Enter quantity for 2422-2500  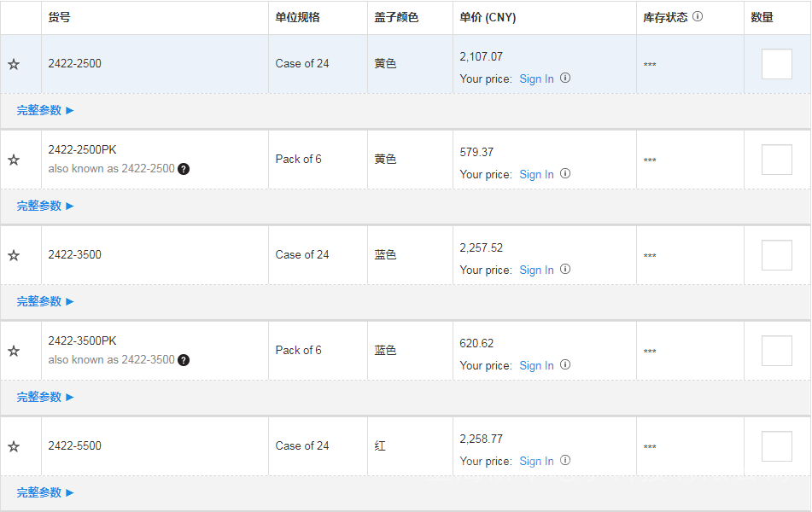click(x=776, y=64)
